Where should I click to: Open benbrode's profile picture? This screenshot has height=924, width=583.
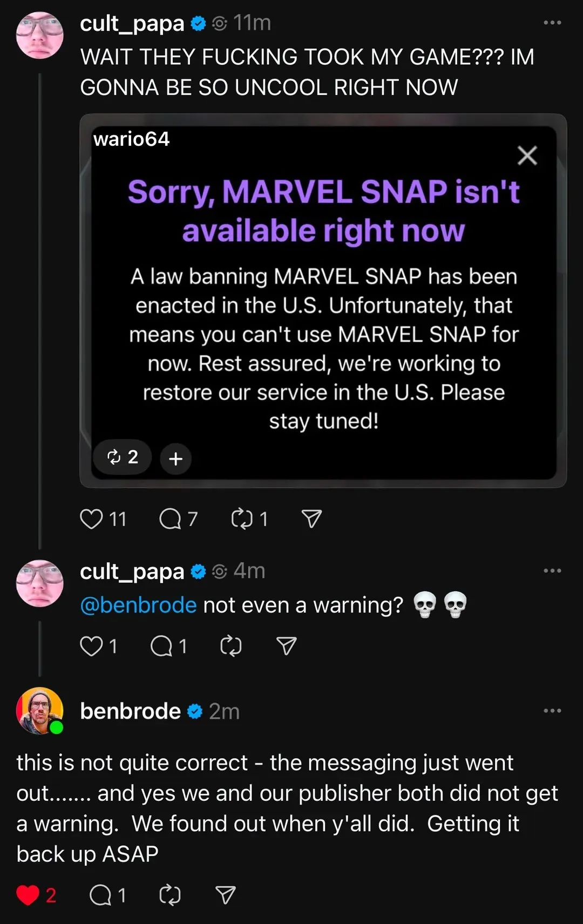(x=39, y=711)
